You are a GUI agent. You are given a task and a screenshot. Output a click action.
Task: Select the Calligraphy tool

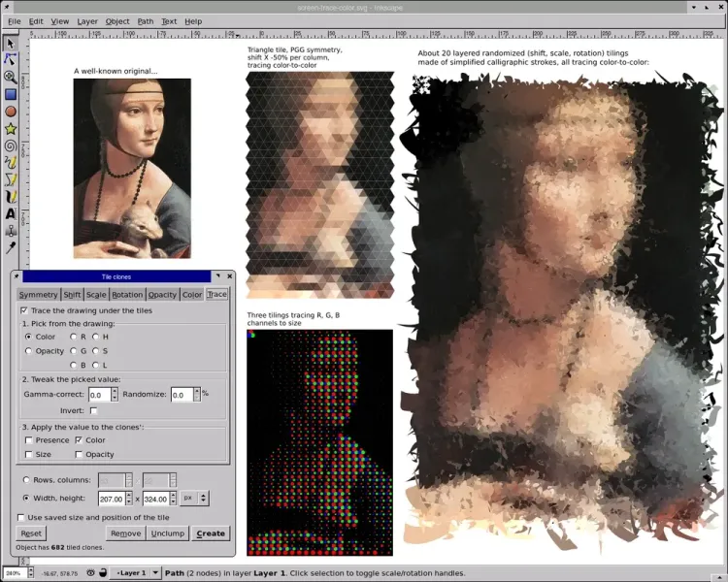[11, 197]
